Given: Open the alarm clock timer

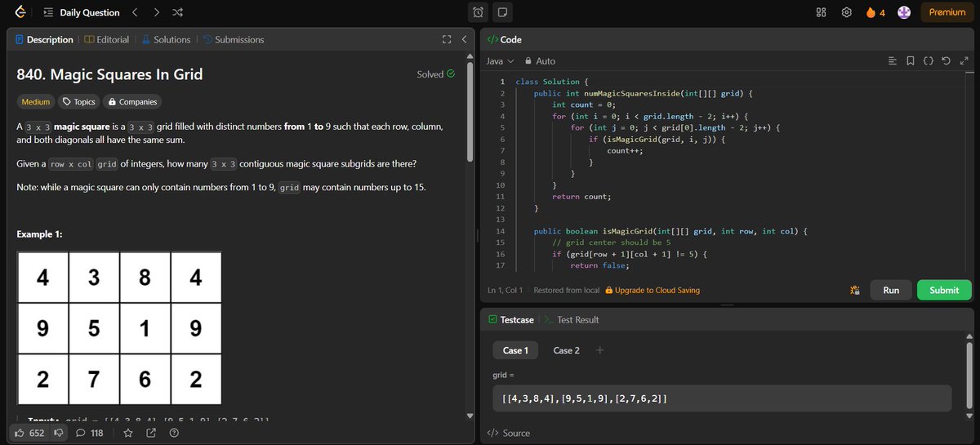Looking at the screenshot, I should 479,12.
